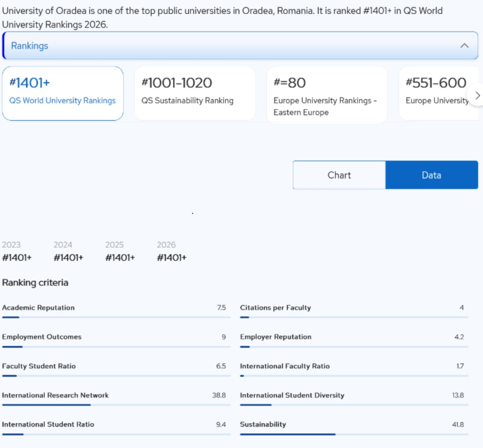
Task: Click the Employment Outcomes label
Action: [42, 337]
